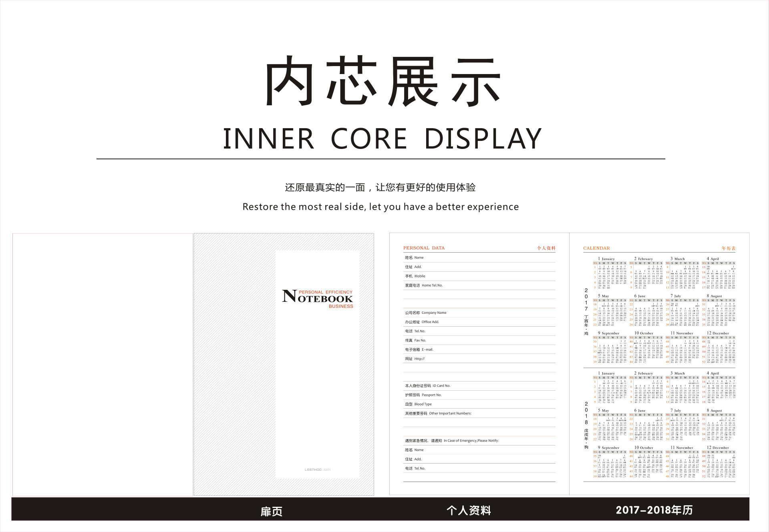Click the PERSONAL DATA page header
Screen dimensions: 769x532
(424, 248)
